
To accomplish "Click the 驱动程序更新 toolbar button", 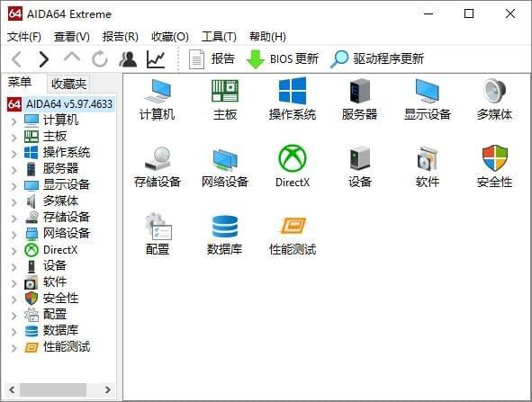I will coord(377,59).
